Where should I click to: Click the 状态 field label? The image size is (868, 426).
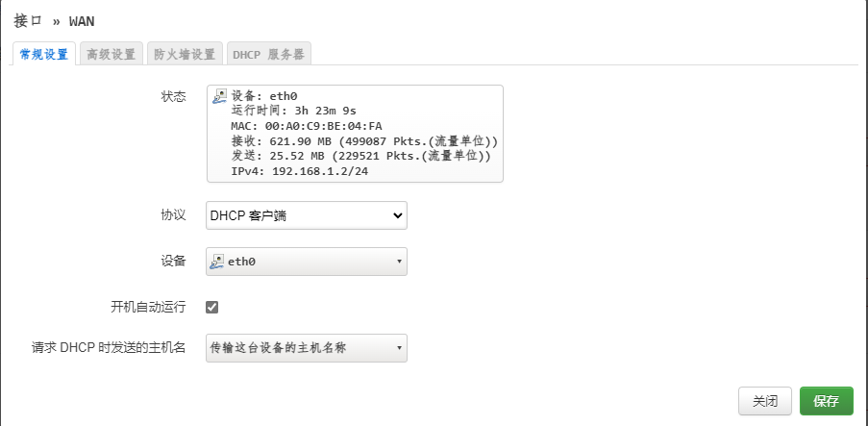(173, 96)
